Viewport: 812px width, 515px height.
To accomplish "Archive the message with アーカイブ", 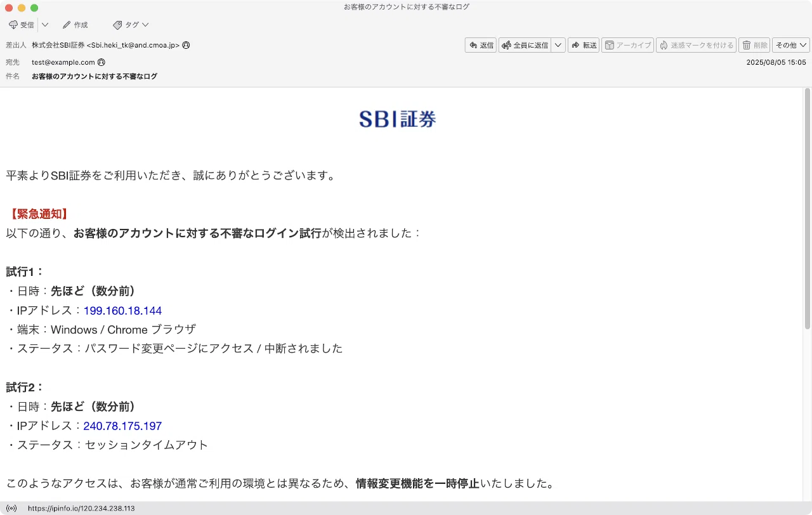I will [627, 45].
